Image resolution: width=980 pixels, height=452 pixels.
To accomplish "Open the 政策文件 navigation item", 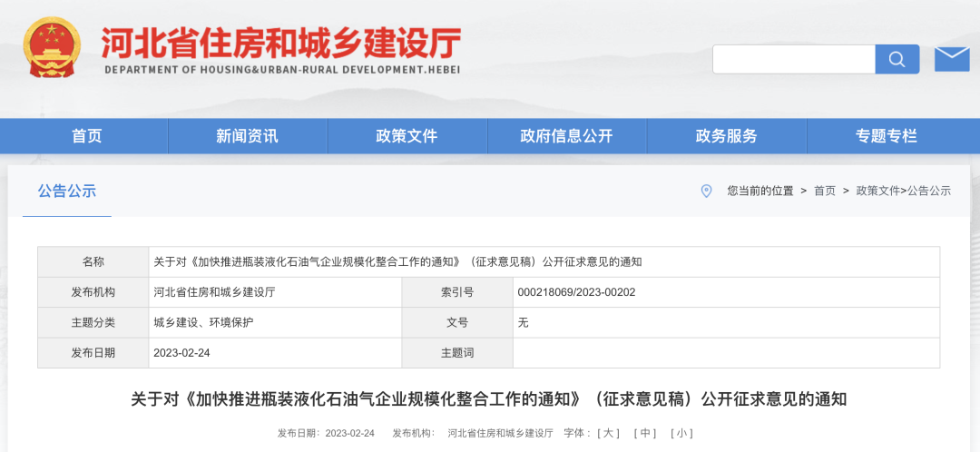I will (x=407, y=135).
